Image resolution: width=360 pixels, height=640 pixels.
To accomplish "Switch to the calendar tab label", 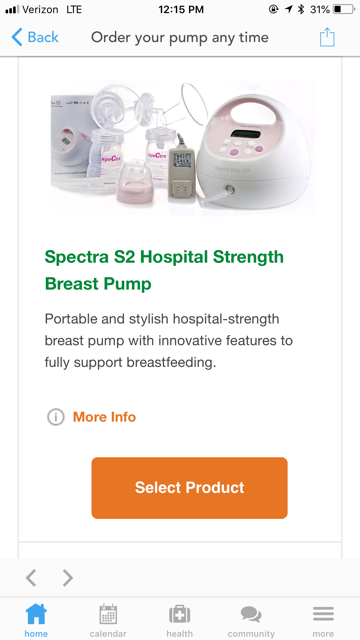I will [x=108, y=634].
